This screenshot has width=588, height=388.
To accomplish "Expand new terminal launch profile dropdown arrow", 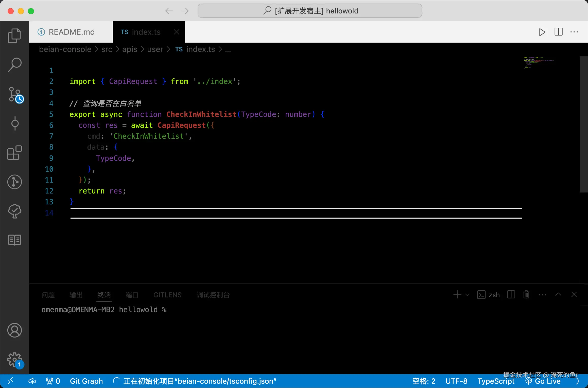I will [468, 295].
